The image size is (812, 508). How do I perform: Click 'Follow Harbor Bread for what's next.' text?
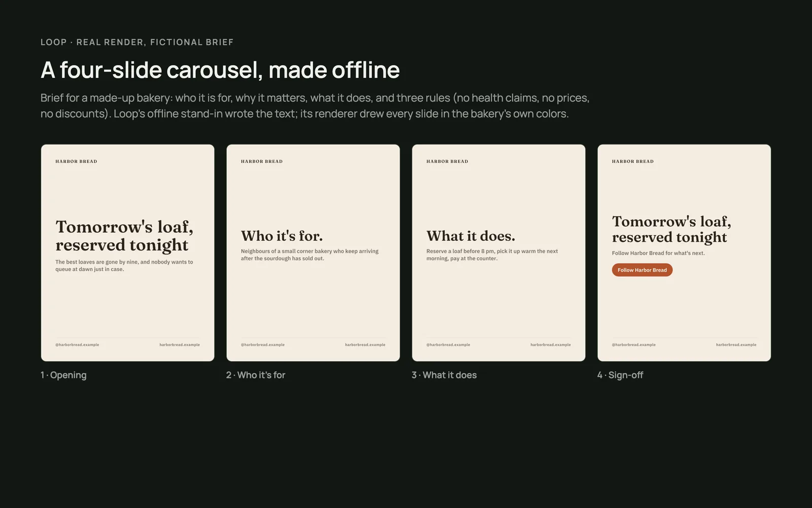658,253
